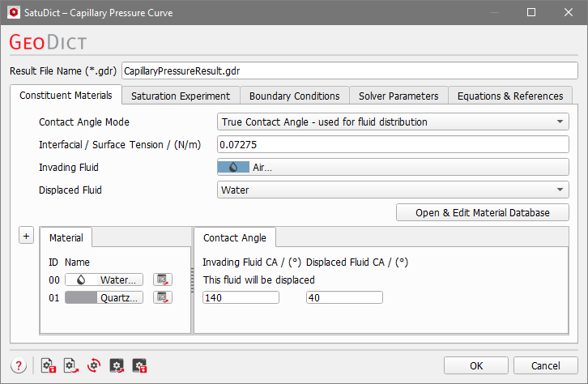Open the Equations & References tab

[510, 96]
